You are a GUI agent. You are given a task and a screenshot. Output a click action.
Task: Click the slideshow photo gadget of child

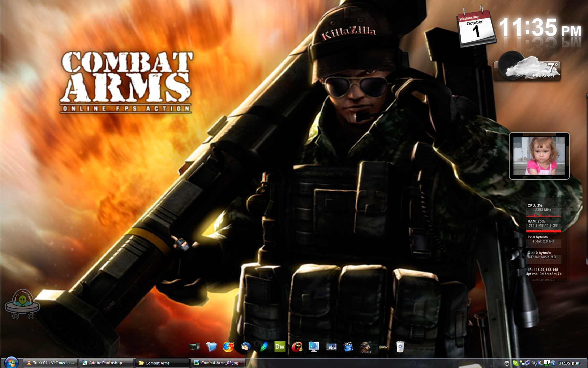point(539,156)
